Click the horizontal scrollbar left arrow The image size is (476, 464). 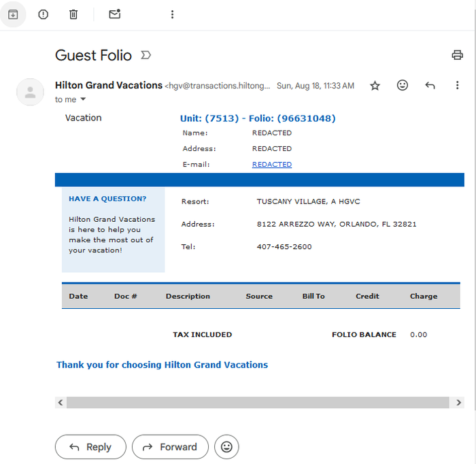click(61, 403)
